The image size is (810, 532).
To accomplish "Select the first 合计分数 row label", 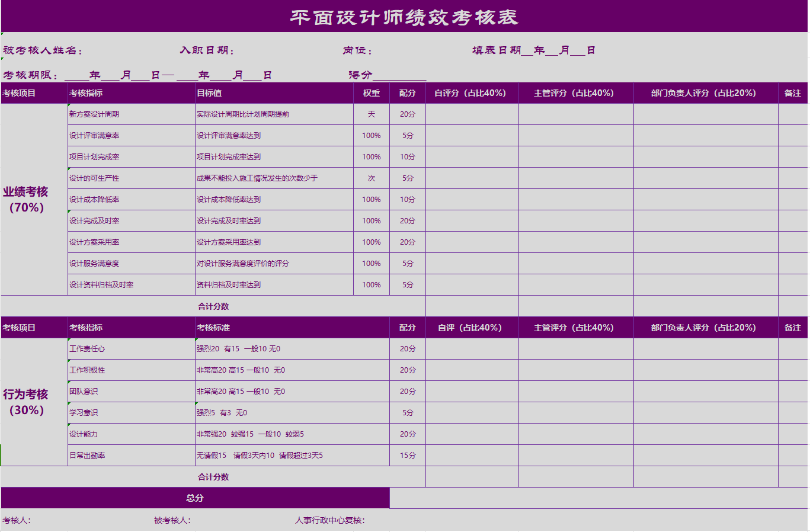I will pyautogui.click(x=213, y=306).
